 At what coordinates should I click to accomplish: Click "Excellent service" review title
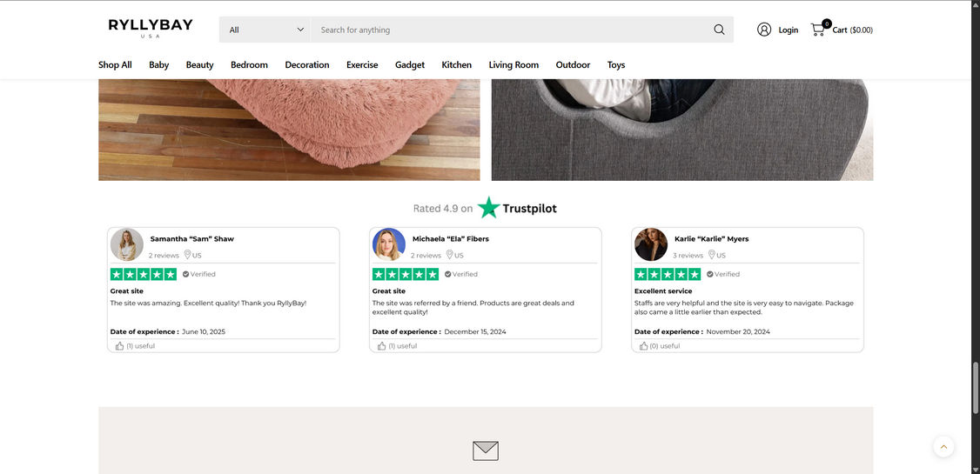(663, 291)
